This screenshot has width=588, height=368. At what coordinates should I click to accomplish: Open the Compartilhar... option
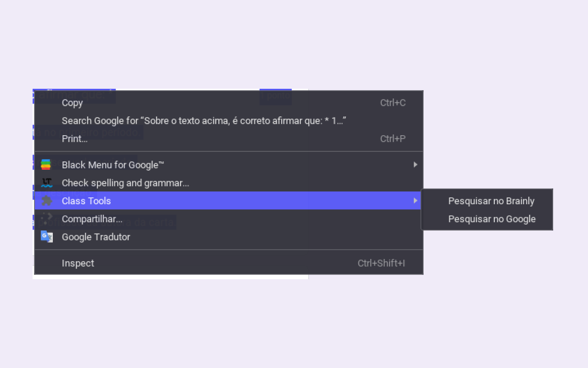pyautogui.click(x=92, y=218)
